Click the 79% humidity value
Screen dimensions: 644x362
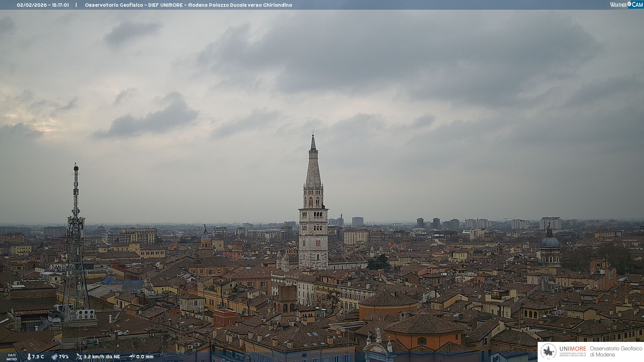click(x=64, y=357)
